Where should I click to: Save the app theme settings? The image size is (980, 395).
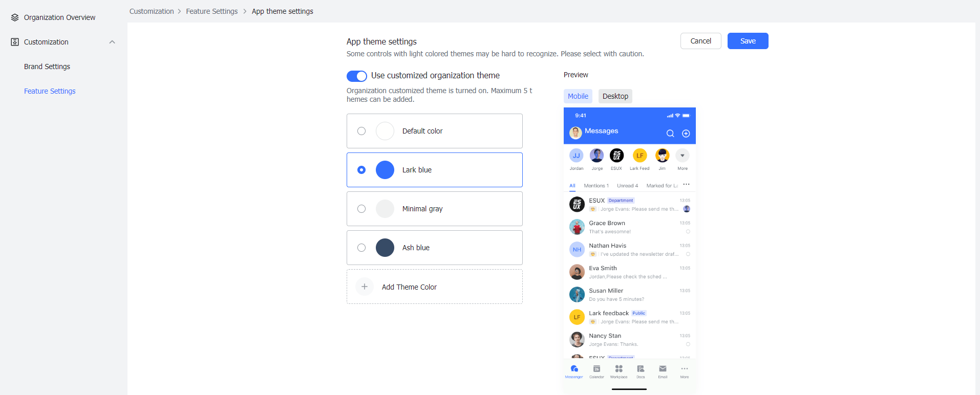(x=748, y=41)
